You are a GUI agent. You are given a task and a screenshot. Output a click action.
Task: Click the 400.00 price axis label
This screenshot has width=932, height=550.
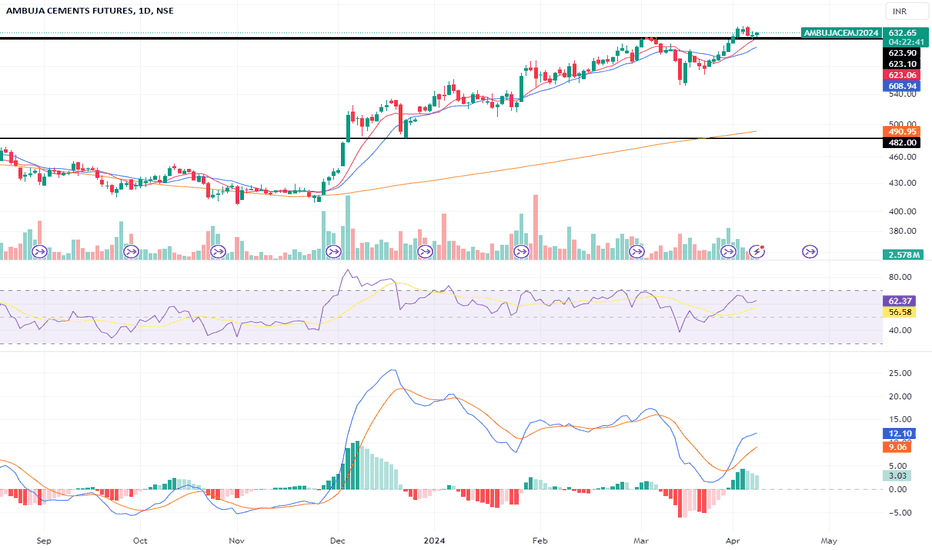pos(902,211)
